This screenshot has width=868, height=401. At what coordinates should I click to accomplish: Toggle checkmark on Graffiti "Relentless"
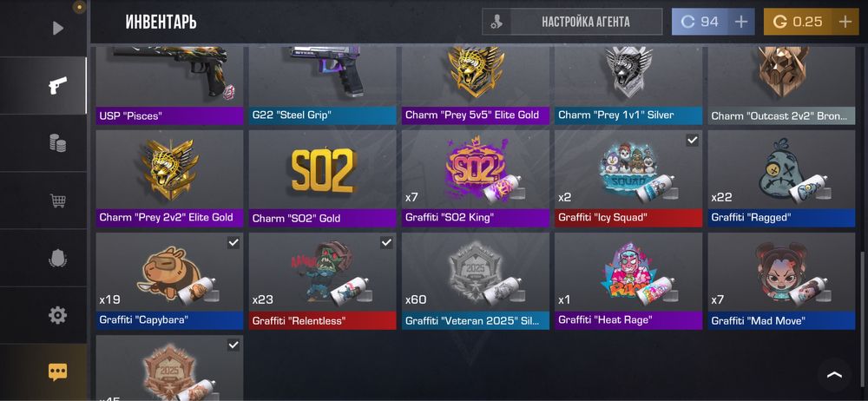(x=386, y=242)
